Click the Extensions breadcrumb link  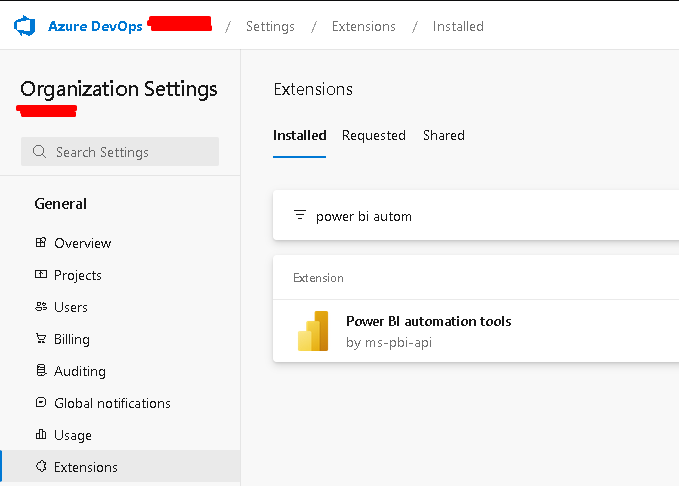tap(363, 26)
